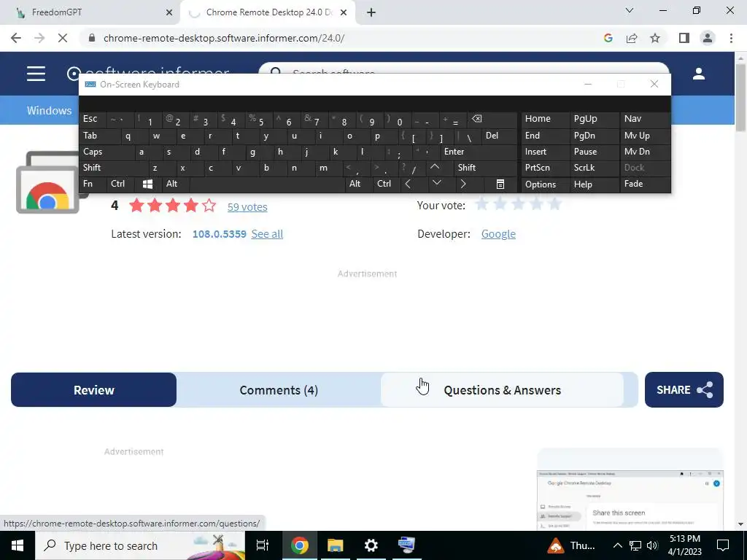Image resolution: width=747 pixels, height=560 pixels.
Task: Open Task View from the taskbar
Action: coord(263,545)
